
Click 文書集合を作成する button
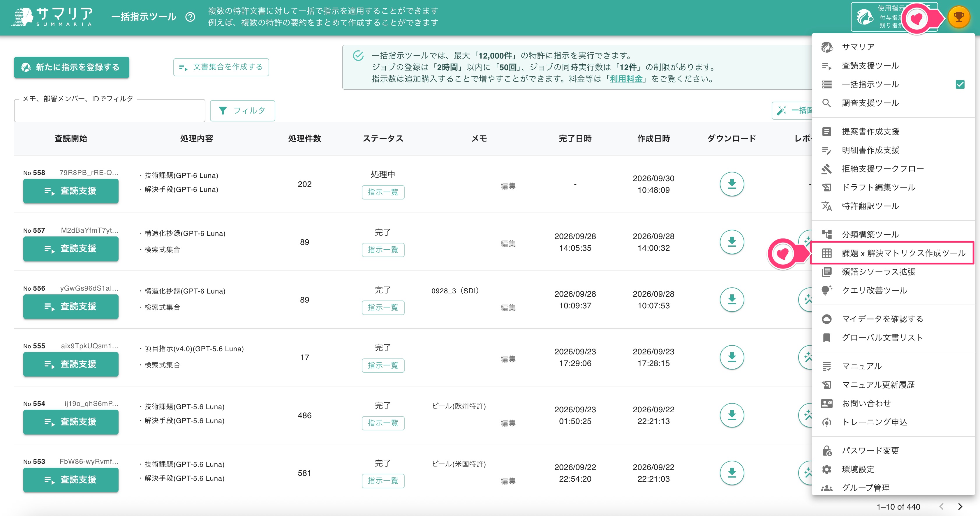(x=221, y=67)
